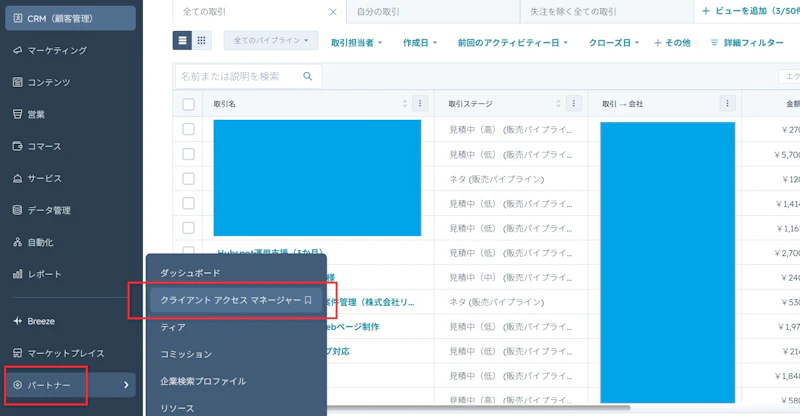This screenshot has width=800, height=416.
Task: Open 前回のアクティビティー日 filter dropdown
Action: pyautogui.click(x=513, y=43)
